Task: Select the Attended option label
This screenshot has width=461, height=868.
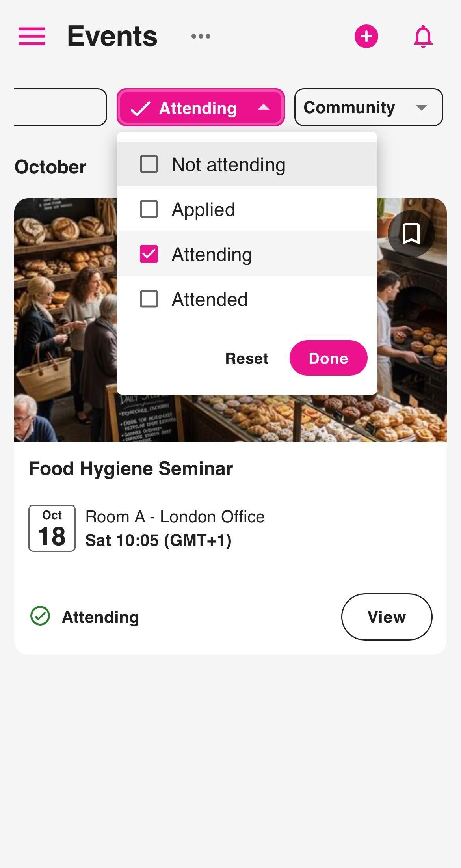Action: 210,299
